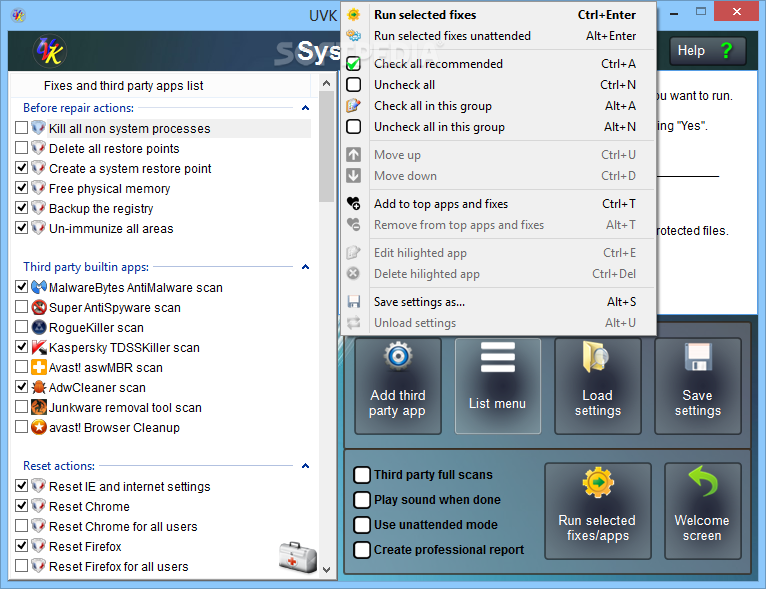Click the first-aid kit icon in the list
This screenshot has height=589, width=766.
click(298, 557)
